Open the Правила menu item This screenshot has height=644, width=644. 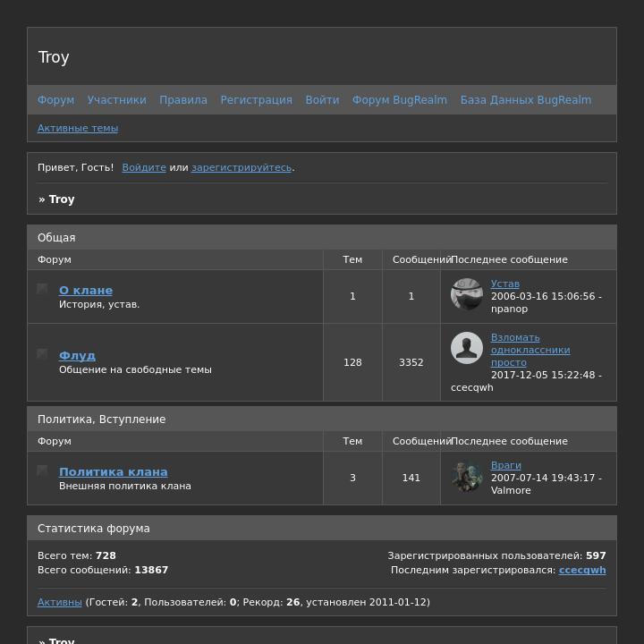tap(183, 100)
